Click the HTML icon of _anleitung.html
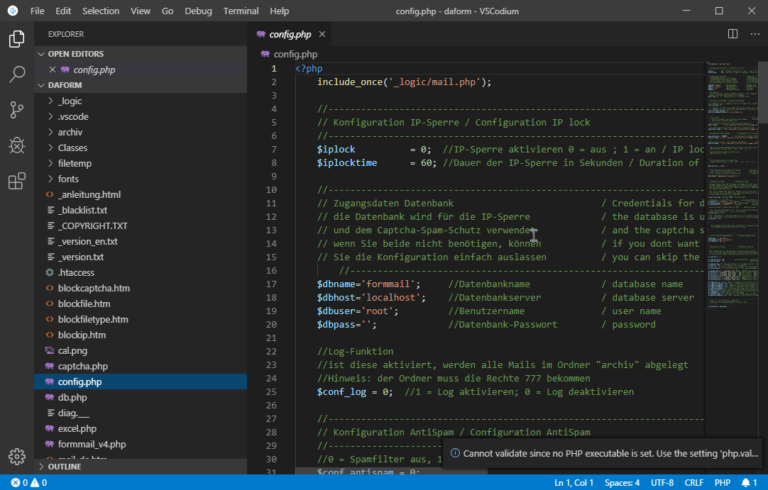Image resolution: width=768 pixels, height=490 pixels. pos(49,195)
